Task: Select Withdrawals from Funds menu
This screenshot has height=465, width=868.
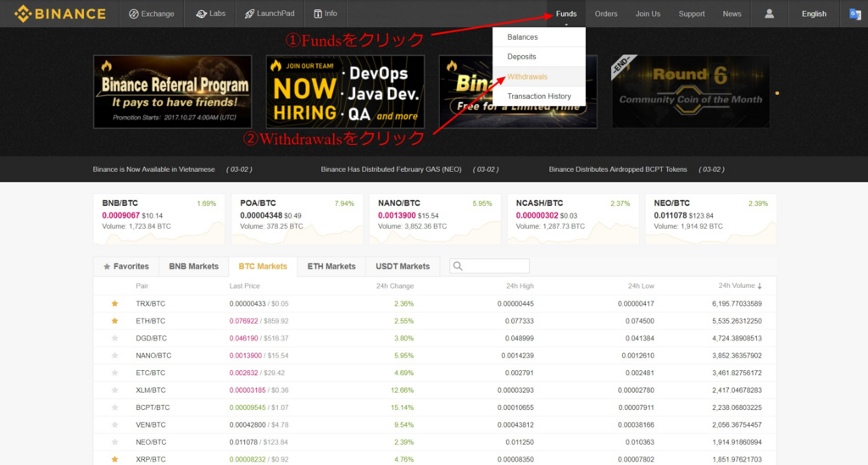Action: click(x=538, y=76)
